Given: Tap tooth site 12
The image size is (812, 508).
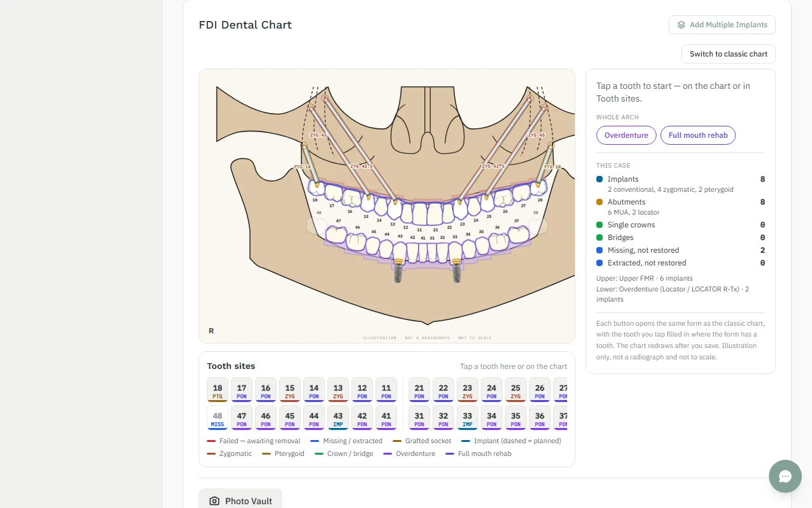Looking at the screenshot, I should tap(362, 390).
